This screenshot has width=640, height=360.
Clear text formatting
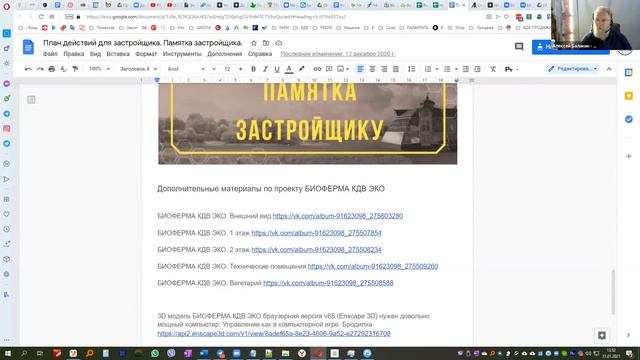point(493,69)
